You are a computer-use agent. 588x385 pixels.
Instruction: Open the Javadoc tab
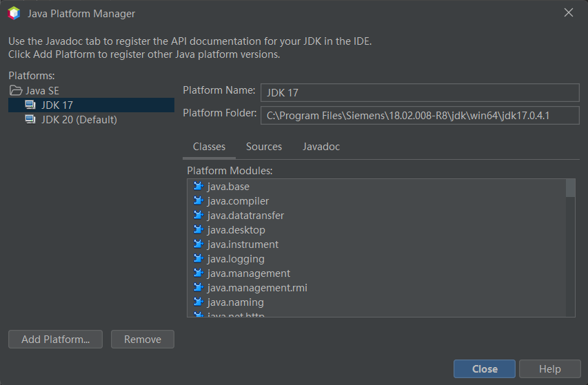[x=321, y=147]
